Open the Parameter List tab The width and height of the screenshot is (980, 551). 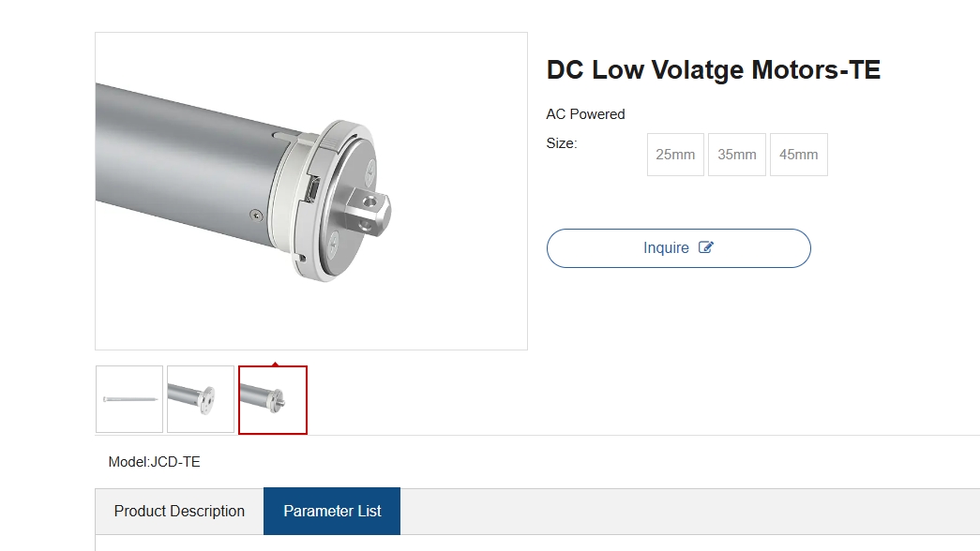(x=332, y=512)
